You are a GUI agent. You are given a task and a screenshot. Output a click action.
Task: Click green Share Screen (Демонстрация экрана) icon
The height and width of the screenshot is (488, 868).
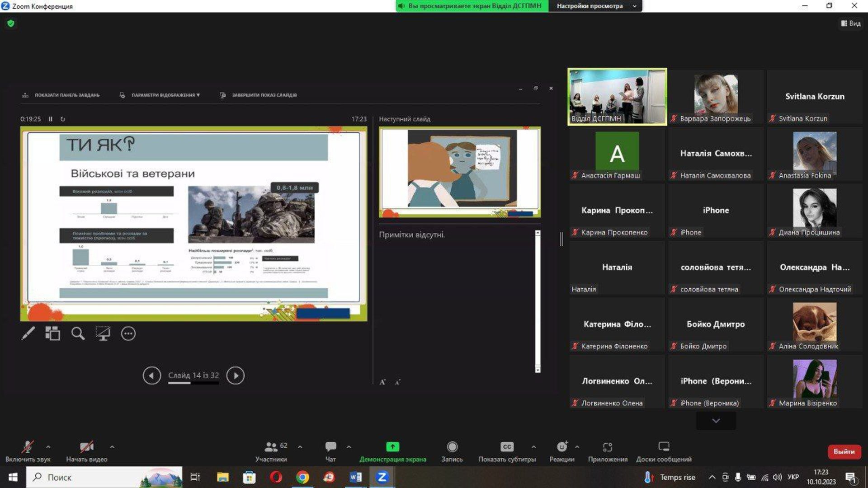tap(392, 447)
